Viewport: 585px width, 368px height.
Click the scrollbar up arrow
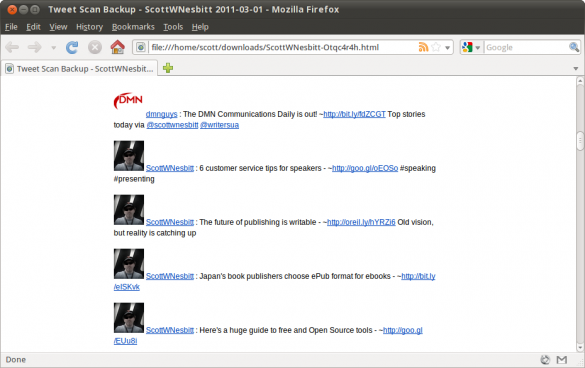point(580,81)
